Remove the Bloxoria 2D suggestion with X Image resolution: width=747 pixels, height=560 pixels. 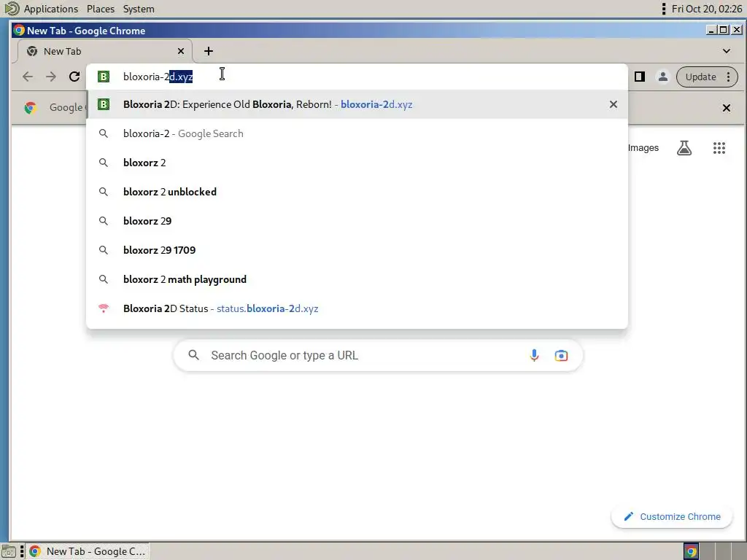coord(613,104)
